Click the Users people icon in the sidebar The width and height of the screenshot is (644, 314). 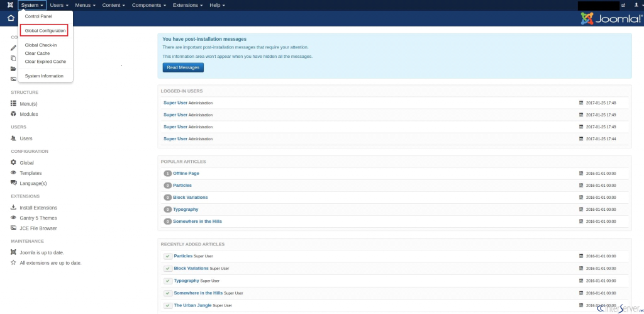[x=13, y=138]
